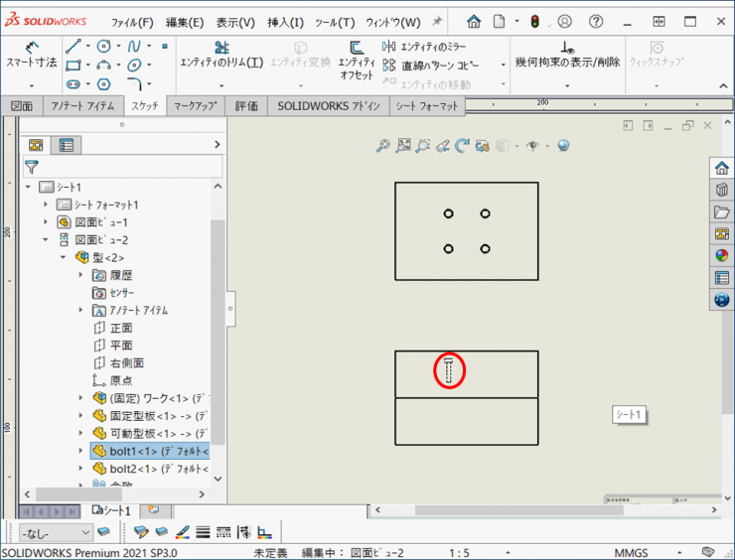Select the Polygon sketch tool
Screen dimensions: 735x560
[x=103, y=84]
